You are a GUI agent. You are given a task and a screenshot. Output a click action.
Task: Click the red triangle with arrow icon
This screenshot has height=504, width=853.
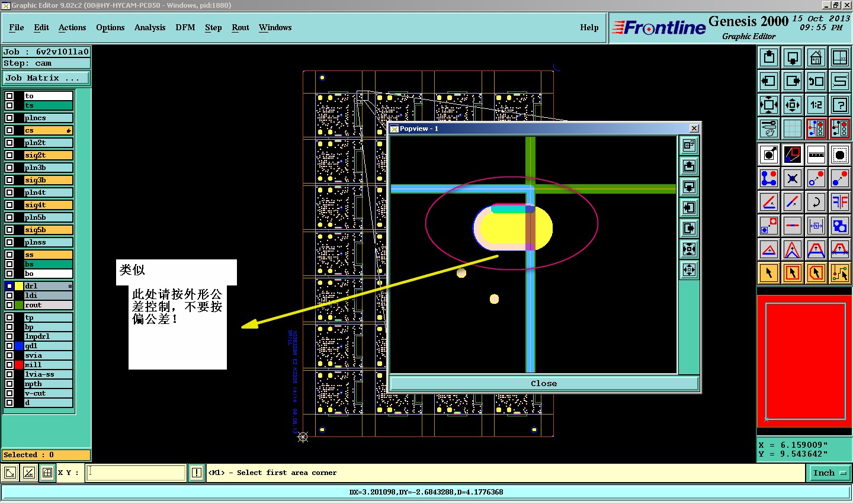[x=769, y=249]
